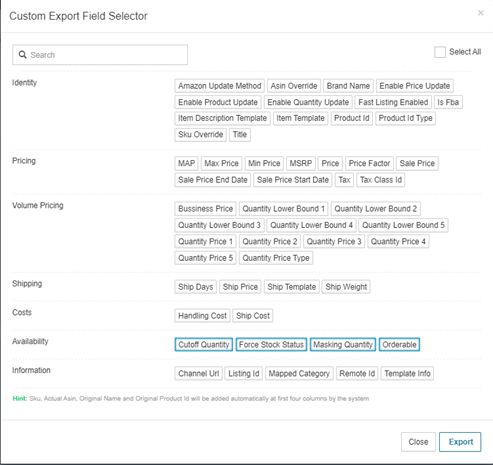Viewport: 493px width, 465px height.
Task: Select the Amazon Update Method field
Action: (x=219, y=86)
